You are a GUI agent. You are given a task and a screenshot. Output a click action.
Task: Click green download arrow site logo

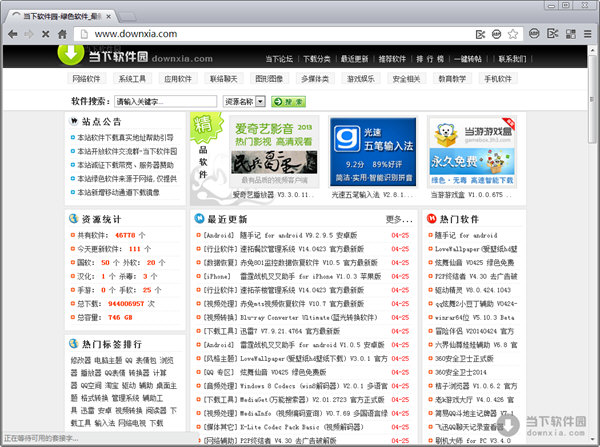point(71,54)
